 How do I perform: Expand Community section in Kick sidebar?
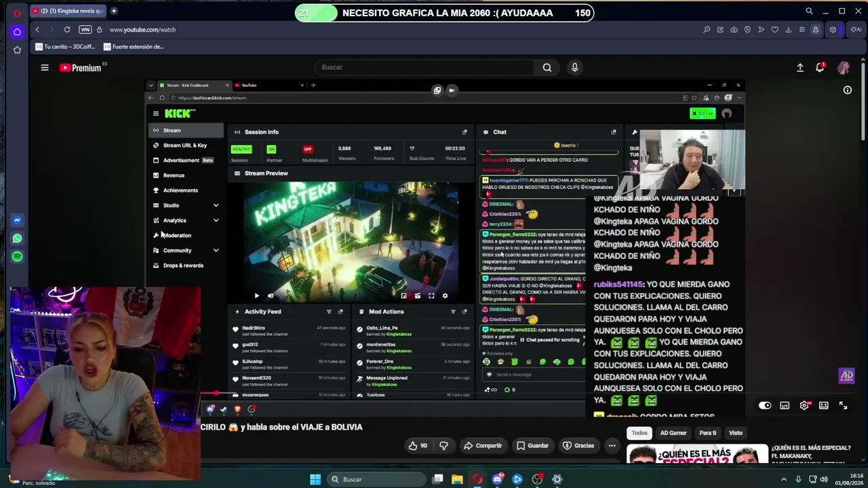pos(216,251)
